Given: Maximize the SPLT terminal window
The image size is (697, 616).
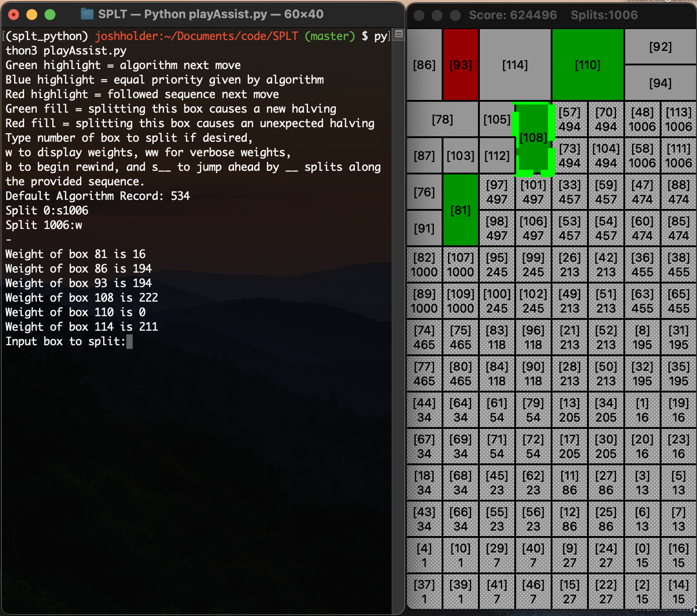Looking at the screenshot, I should click(x=50, y=15).
